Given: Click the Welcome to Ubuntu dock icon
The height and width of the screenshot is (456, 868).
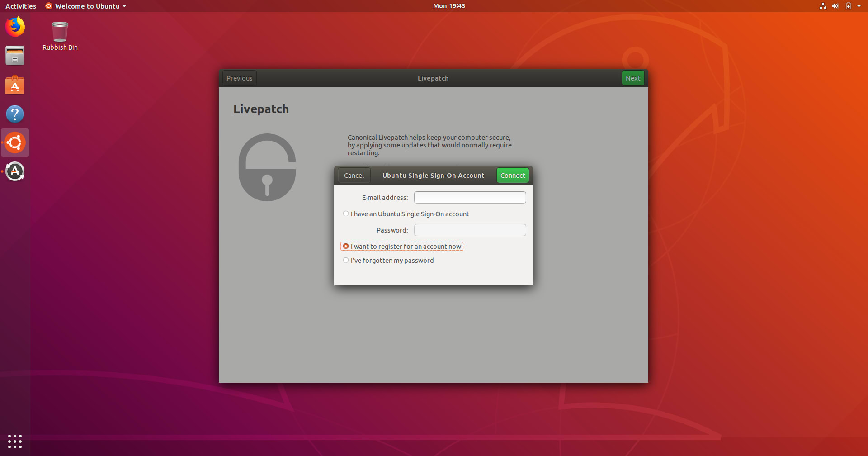Looking at the screenshot, I should click(x=15, y=142).
